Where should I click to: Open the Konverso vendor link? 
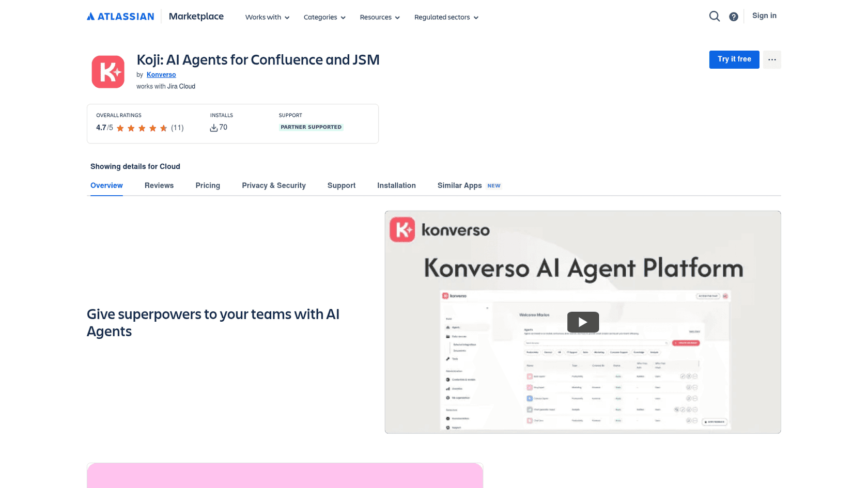(x=161, y=74)
